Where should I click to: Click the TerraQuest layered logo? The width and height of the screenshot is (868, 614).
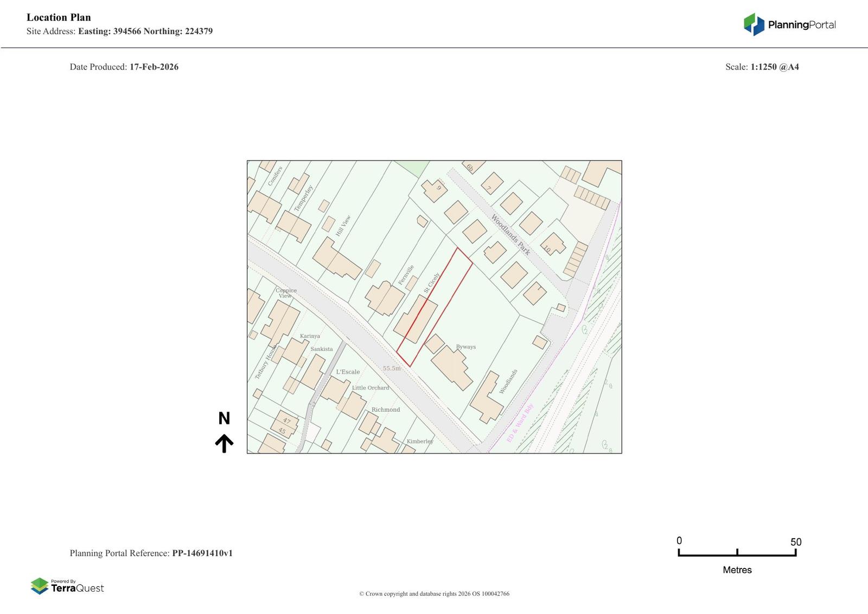pyautogui.click(x=40, y=586)
